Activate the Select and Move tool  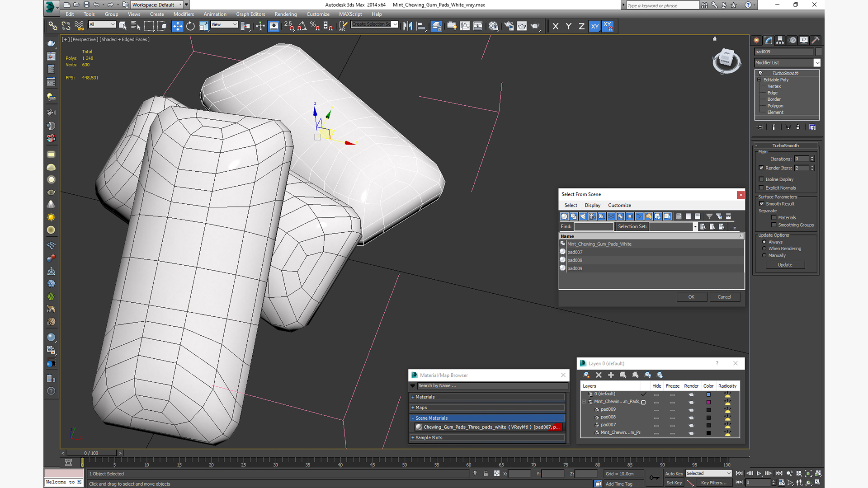click(x=177, y=26)
